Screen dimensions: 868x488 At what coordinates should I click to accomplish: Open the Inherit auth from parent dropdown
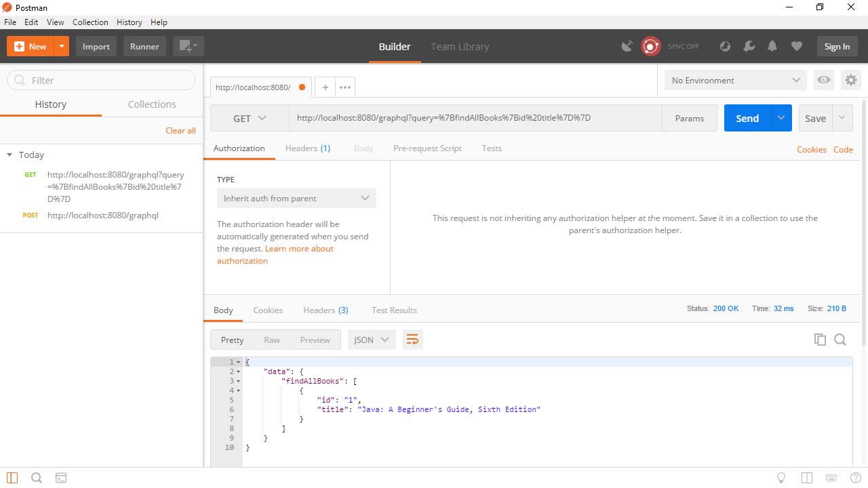click(296, 198)
